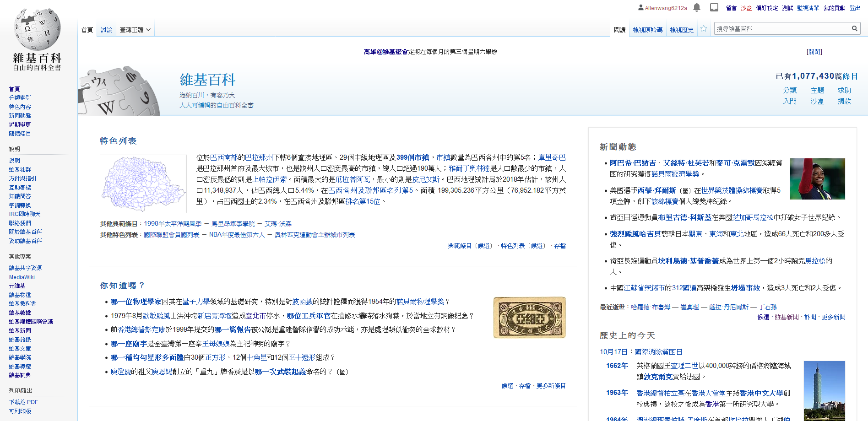Open notices tray icon
868x421 pixels.
[714, 7]
